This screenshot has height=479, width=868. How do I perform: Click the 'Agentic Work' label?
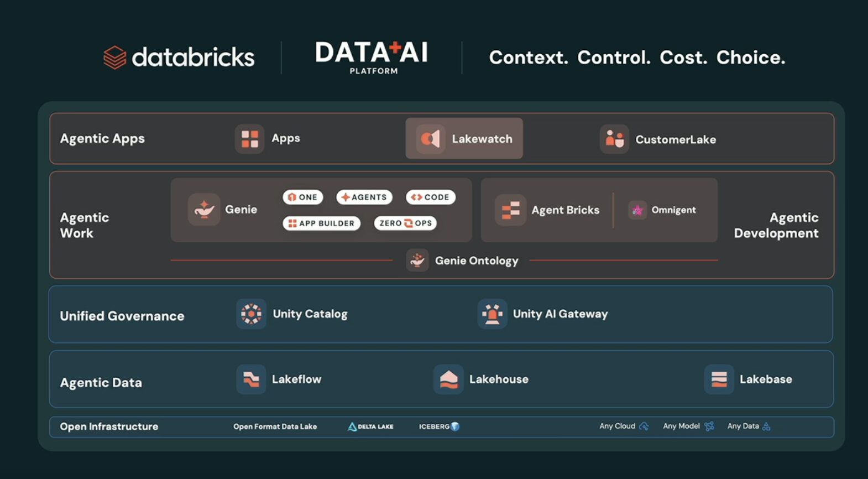(85, 225)
